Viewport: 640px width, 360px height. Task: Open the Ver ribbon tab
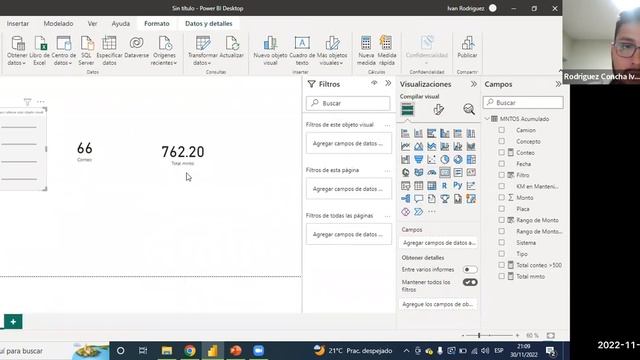point(92,24)
